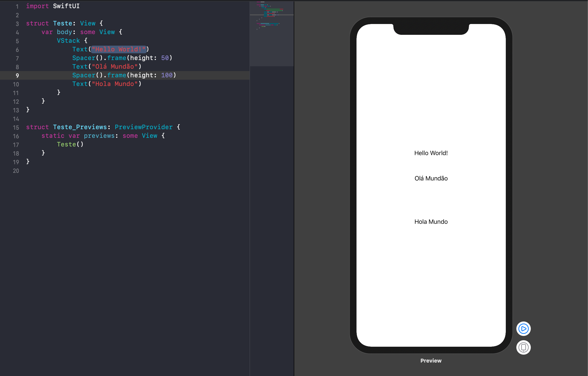Click the PreviewProvider type name
This screenshot has height=376, width=588.
144,127
